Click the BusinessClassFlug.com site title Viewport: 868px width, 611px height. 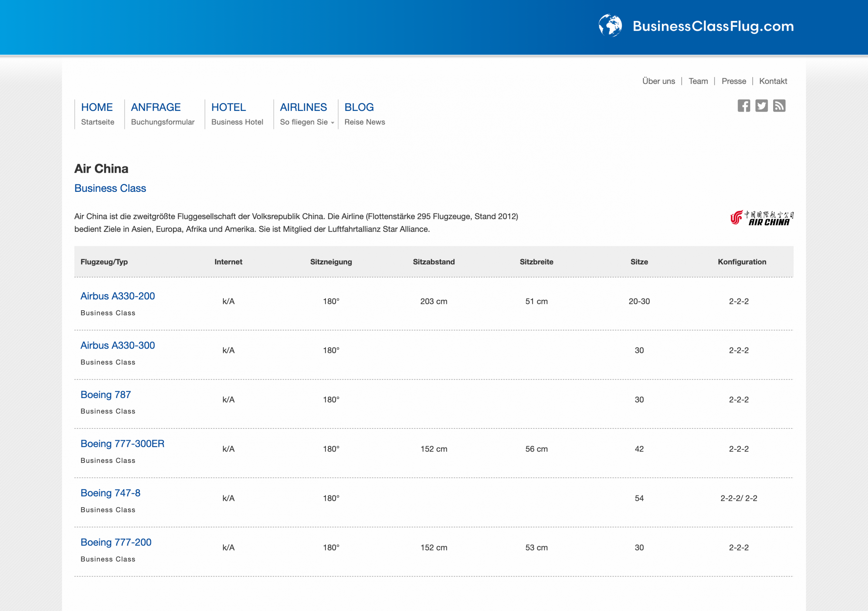coord(713,27)
